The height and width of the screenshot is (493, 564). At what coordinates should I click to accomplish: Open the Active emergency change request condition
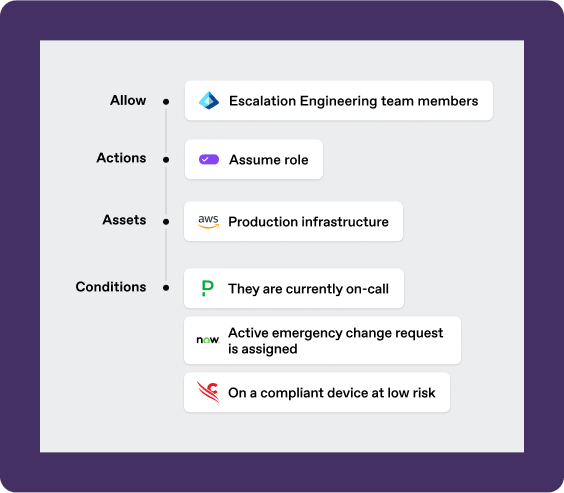click(322, 341)
